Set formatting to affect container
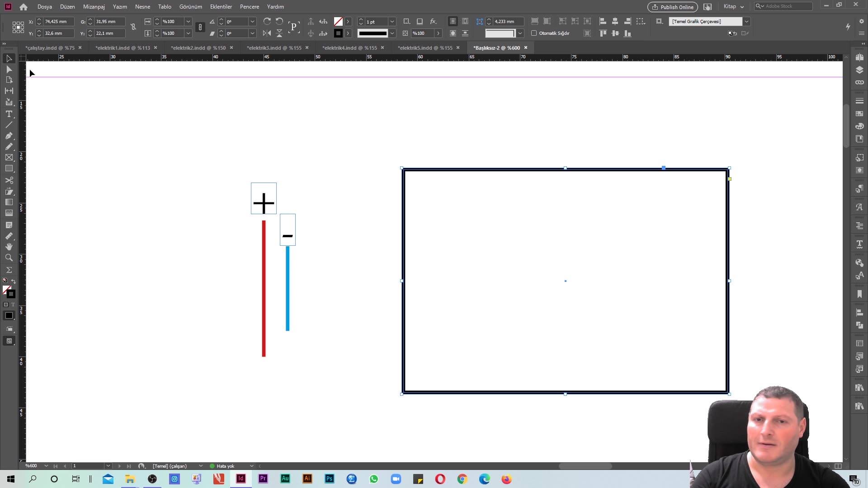Screen dimensions: 868x488 [x=6, y=305]
